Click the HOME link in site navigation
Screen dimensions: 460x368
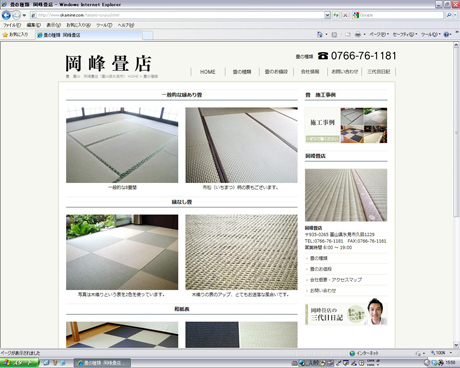pos(208,72)
